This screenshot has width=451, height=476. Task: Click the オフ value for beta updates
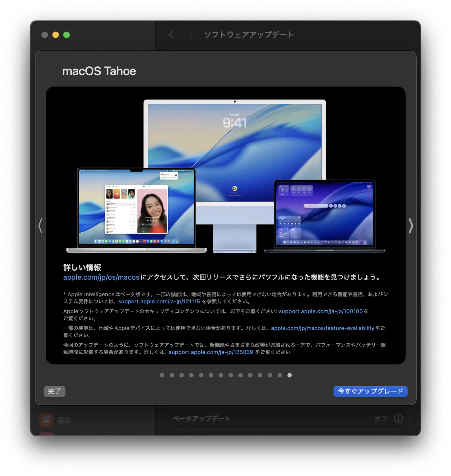click(x=381, y=419)
